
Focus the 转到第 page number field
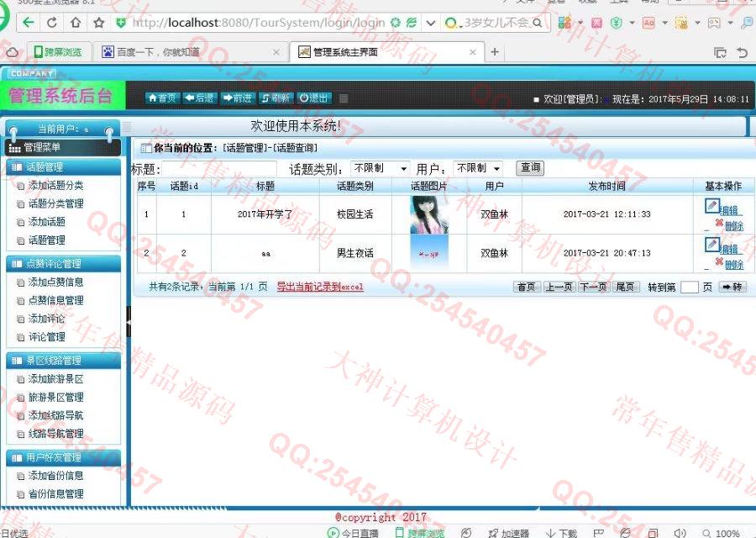click(x=690, y=287)
